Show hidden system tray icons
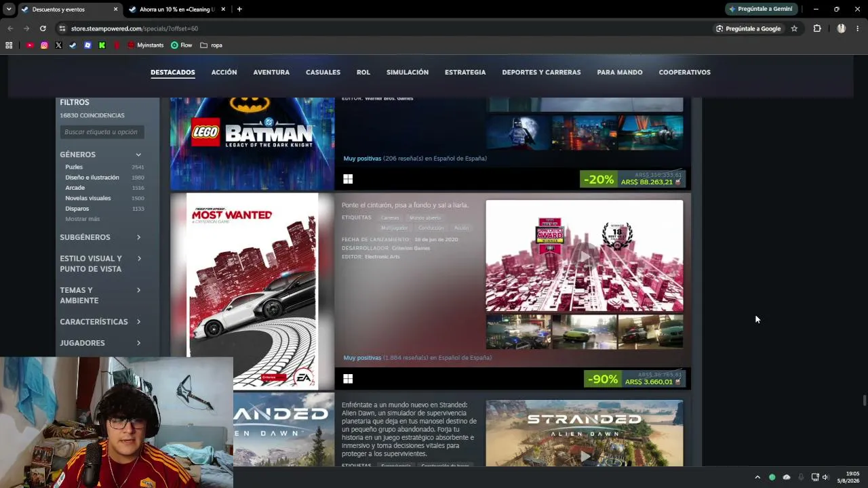The image size is (868, 488). point(757,477)
